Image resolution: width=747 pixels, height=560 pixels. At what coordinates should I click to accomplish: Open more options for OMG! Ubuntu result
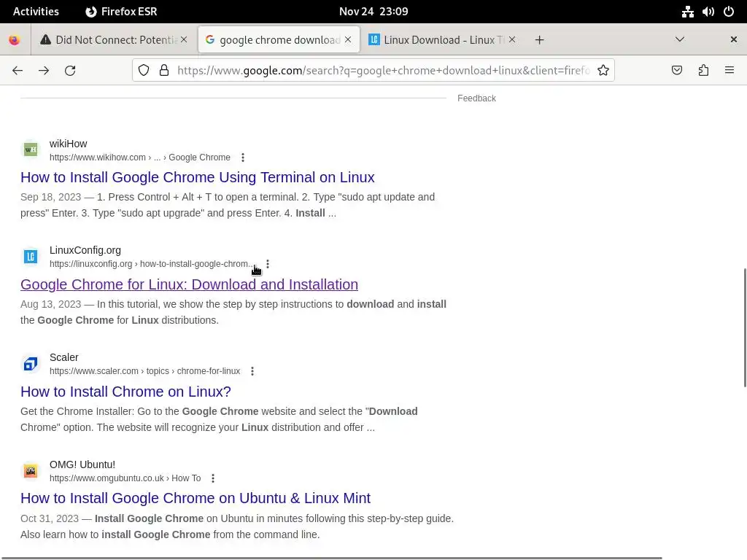[213, 478]
